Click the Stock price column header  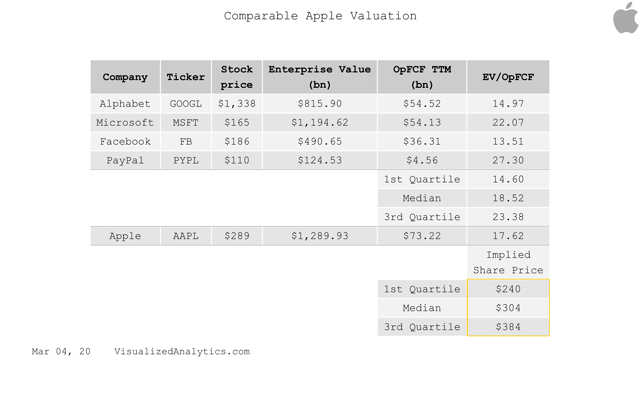(237, 77)
